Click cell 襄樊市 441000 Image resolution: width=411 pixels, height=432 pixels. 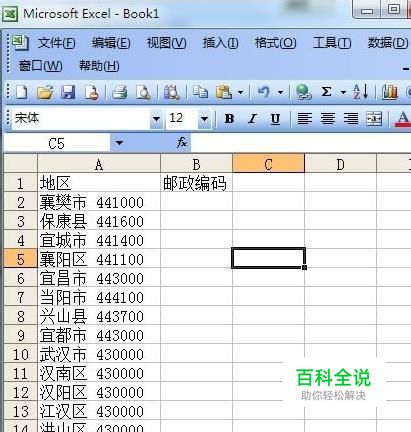99,202
